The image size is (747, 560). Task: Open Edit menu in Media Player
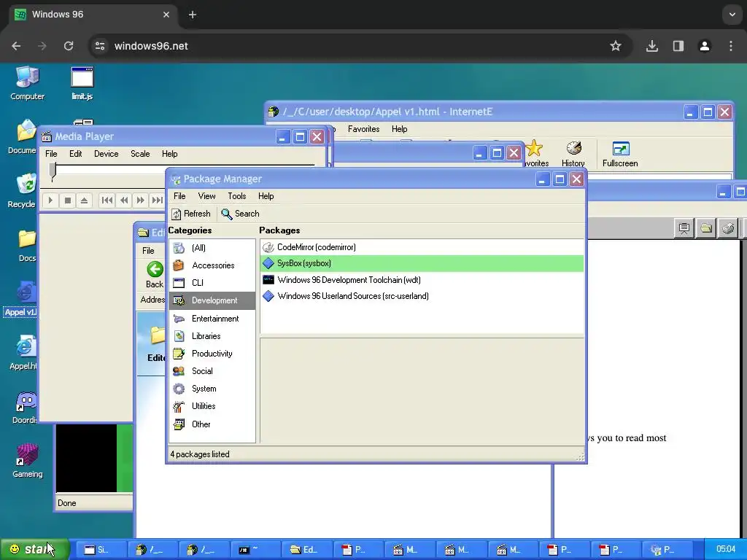pyautogui.click(x=75, y=154)
